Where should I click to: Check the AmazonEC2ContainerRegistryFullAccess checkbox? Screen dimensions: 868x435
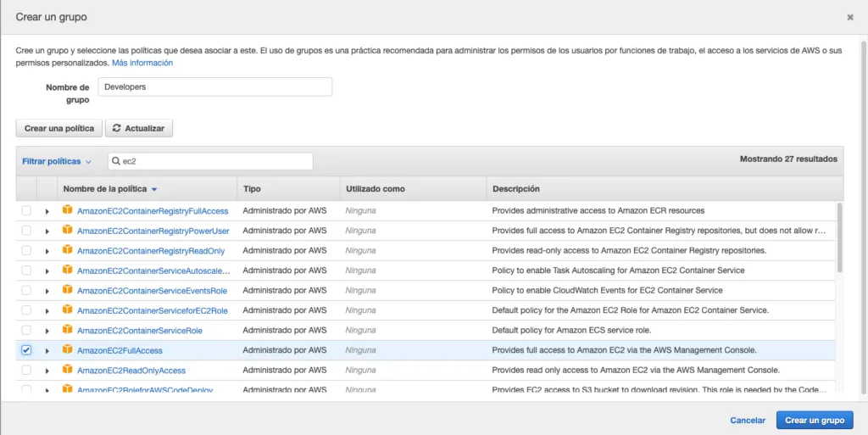(x=26, y=211)
